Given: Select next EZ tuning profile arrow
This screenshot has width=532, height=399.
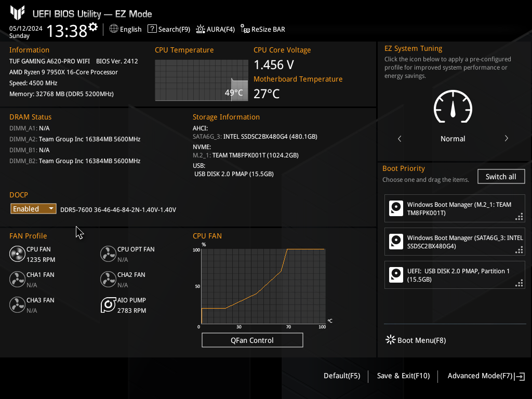Looking at the screenshot, I should (x=506, y=138).
